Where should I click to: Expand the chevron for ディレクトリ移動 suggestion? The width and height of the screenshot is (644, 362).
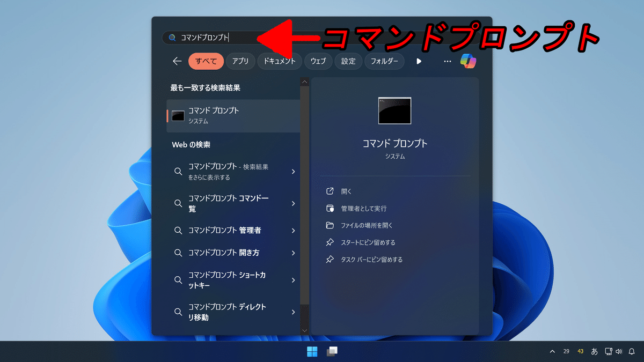tap(293, 312)
